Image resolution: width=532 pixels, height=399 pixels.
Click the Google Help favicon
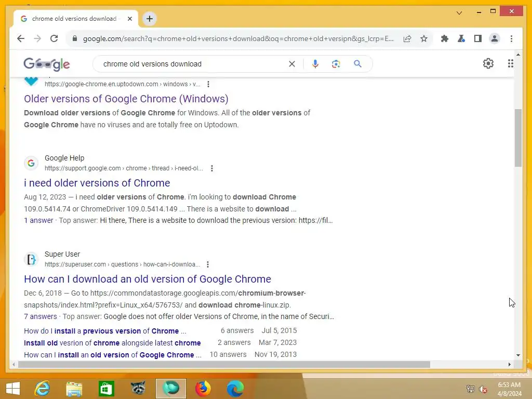(31, 163)
